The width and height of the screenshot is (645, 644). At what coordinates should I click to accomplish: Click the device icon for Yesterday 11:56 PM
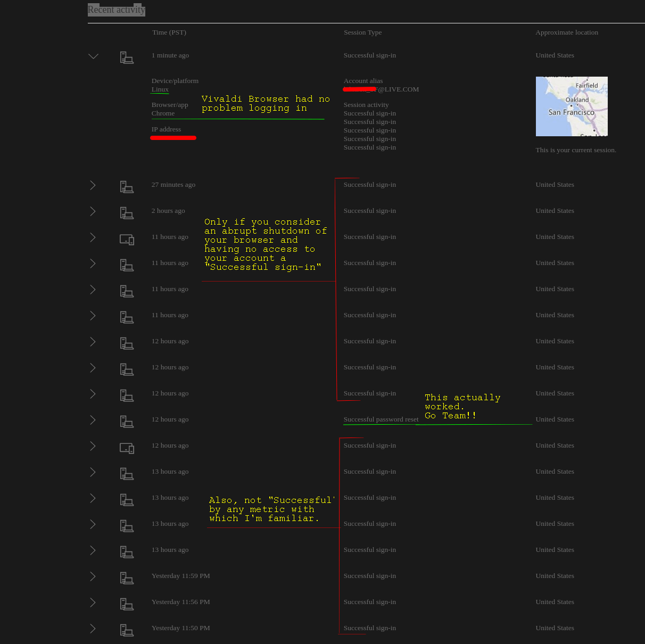pos(127,604)
